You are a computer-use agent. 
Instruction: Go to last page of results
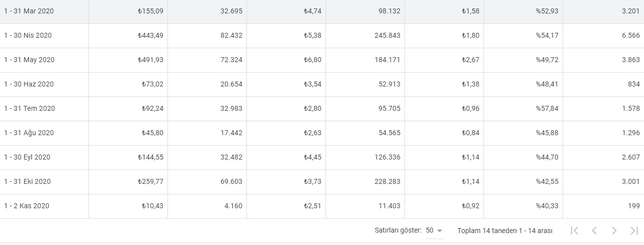coord(634,231)
